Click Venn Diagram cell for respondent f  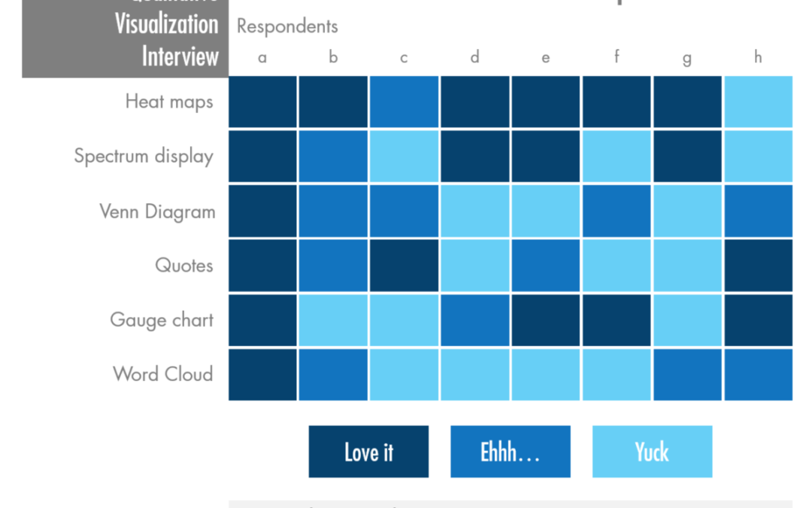(x=617, y=211)
